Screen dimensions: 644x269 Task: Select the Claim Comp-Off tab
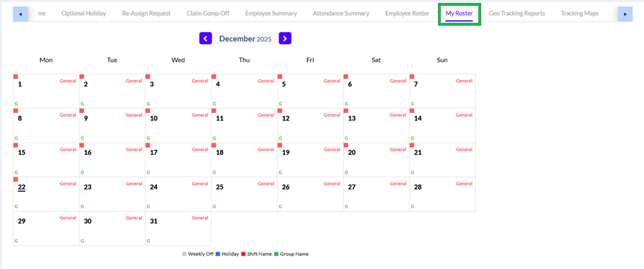point(208,13)
